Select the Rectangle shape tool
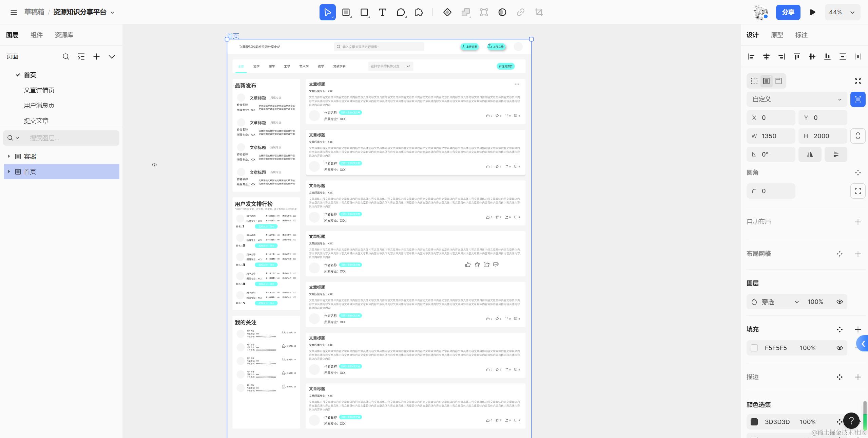 364,13
